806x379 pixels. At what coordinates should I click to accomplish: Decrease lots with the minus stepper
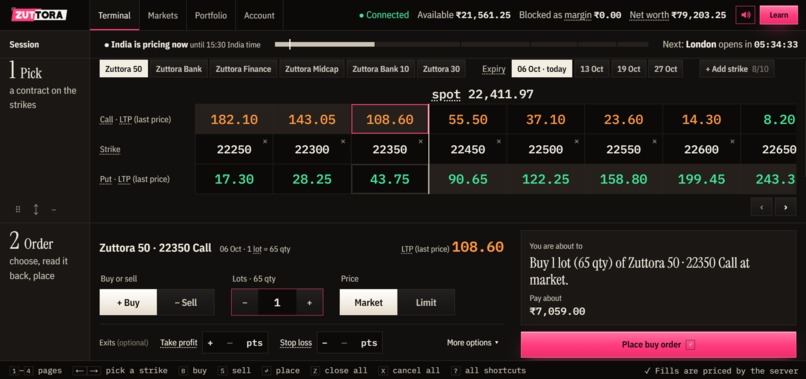[245, 302]
